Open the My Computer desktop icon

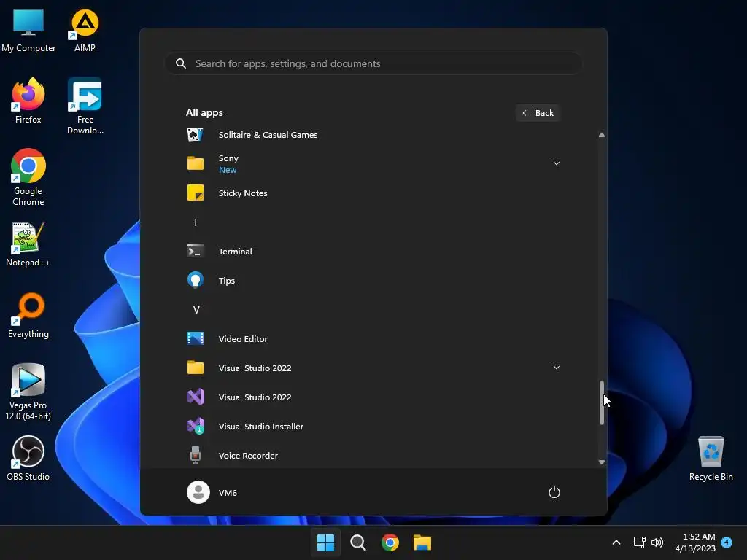[28, 30]
